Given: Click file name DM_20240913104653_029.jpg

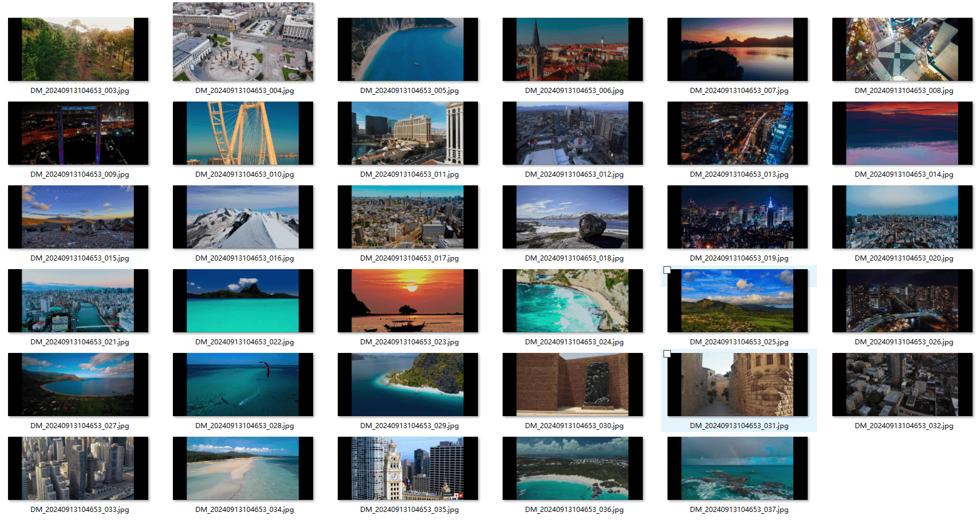Looking at the screenshot, I should (x=410, y=426).
